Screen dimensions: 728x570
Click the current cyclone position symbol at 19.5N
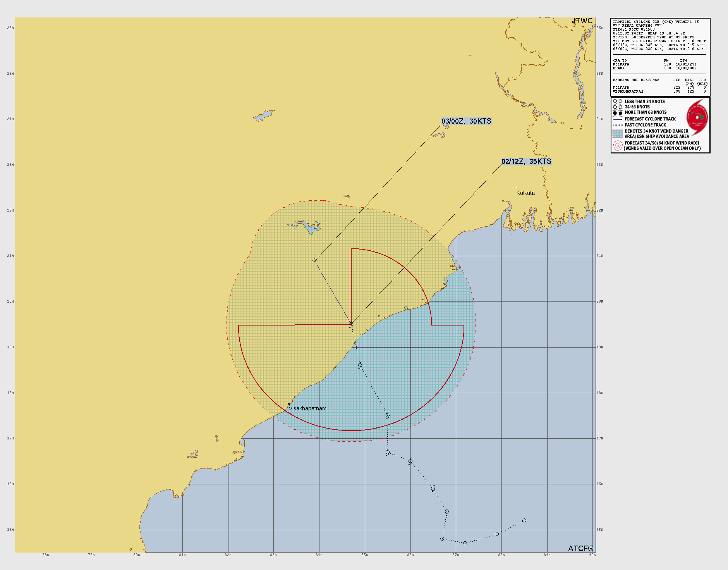tap(351, 324)
